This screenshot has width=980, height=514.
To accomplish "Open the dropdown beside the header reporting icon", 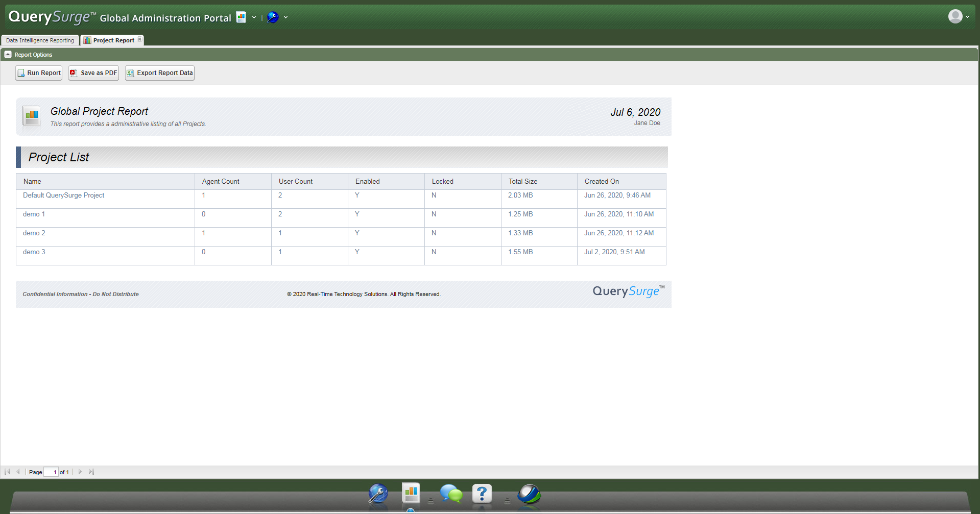I will pyautogui.click(x=254, y=17).
